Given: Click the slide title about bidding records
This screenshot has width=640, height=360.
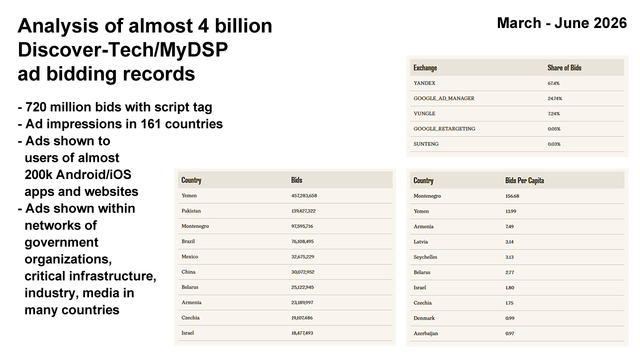Looking at the screenshot, I should (x=145, y=50).
